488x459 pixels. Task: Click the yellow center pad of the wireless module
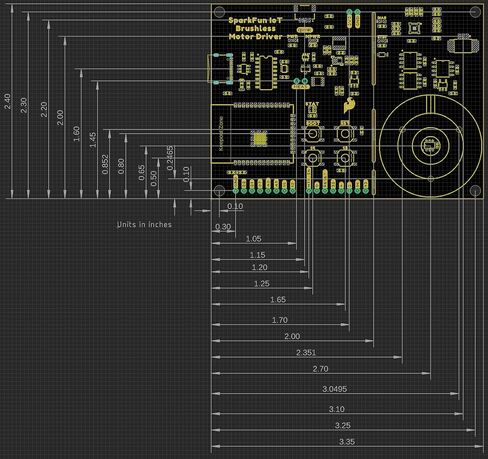tap(260, 138)
